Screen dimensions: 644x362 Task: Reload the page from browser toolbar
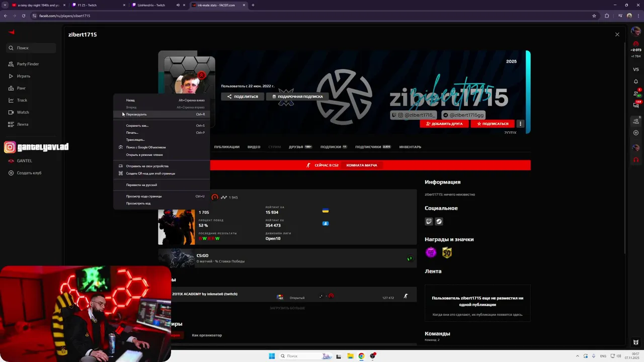click(23, 16)
